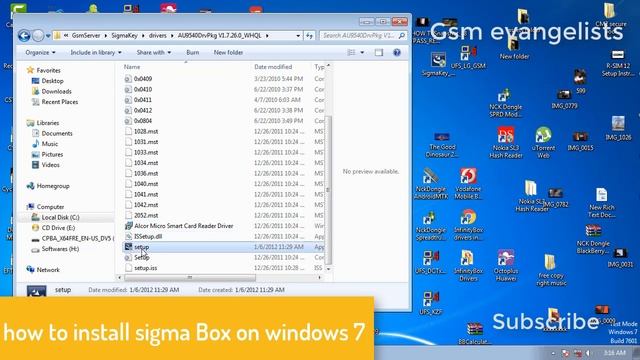This screenshot has width=640, height=360.
Task: Click the GsmServer breadcrumb in address bar
Action: (x=86, y=36)
